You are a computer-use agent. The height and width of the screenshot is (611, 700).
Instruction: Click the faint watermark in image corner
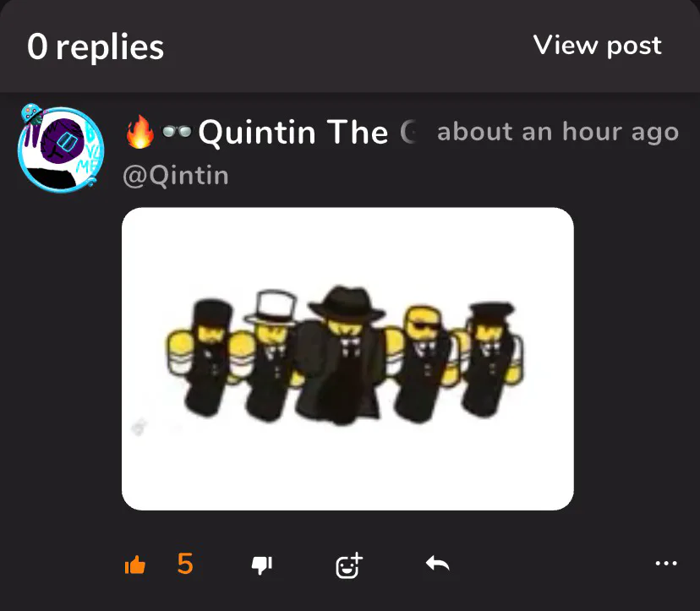pyautogui.click(x=139, y=428)
